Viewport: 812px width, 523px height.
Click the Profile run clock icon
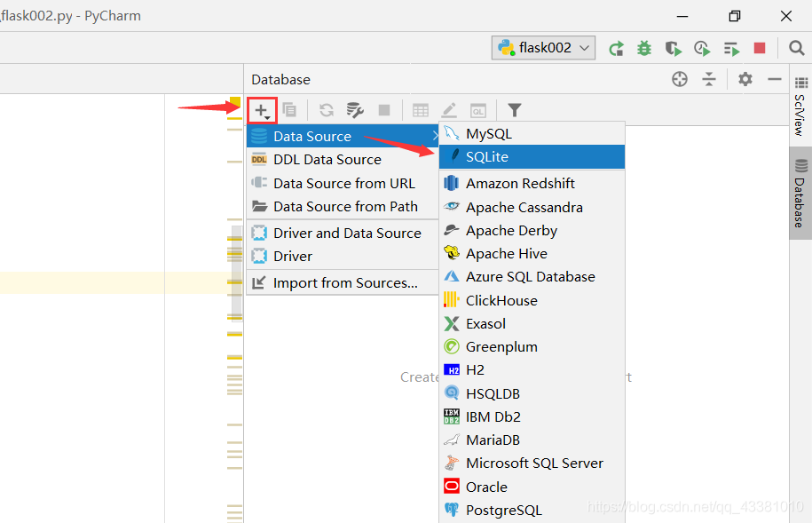click(x=702, y=49)
